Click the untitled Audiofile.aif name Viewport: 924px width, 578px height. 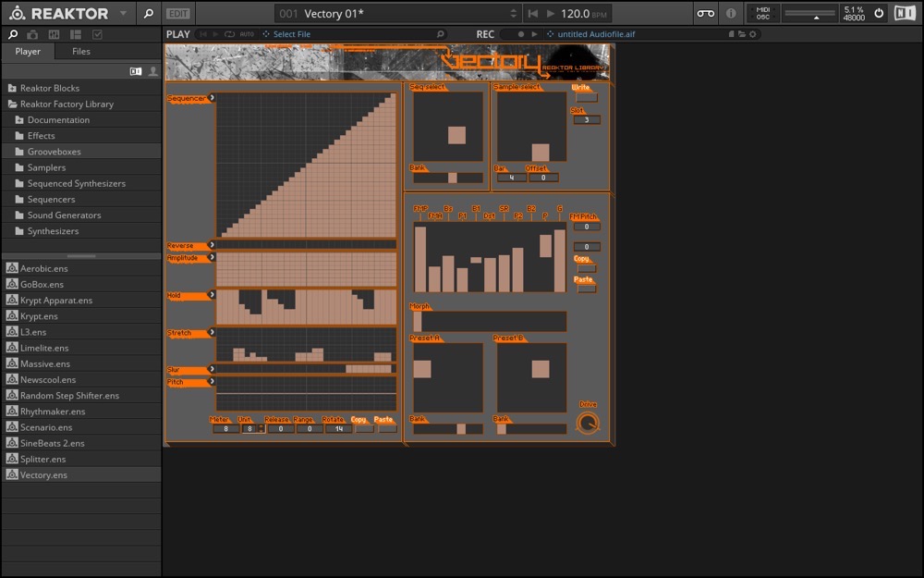tap(596, 34)
